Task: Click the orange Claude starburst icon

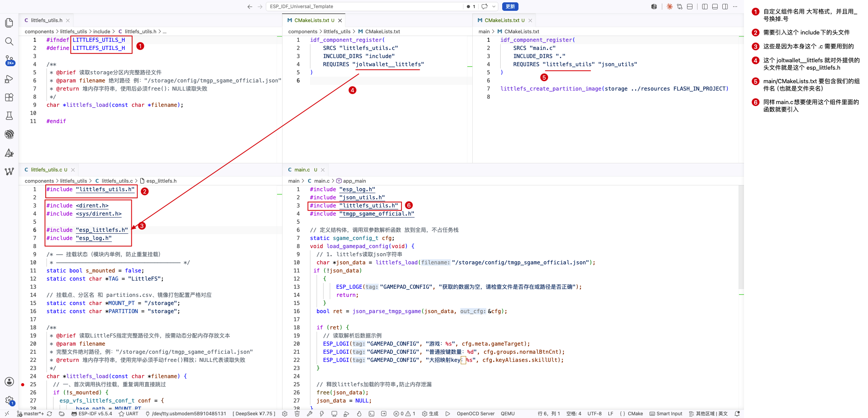Action: (x=670, y=7)
